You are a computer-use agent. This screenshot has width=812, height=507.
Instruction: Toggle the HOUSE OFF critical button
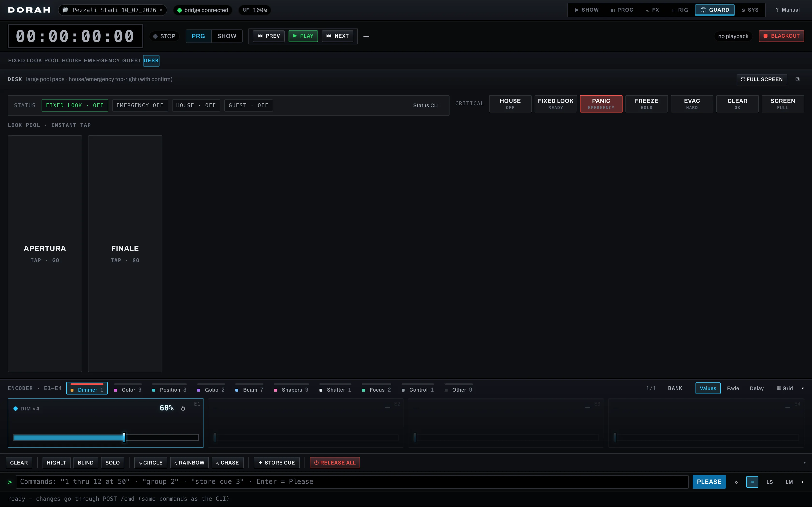click(510, 104)
